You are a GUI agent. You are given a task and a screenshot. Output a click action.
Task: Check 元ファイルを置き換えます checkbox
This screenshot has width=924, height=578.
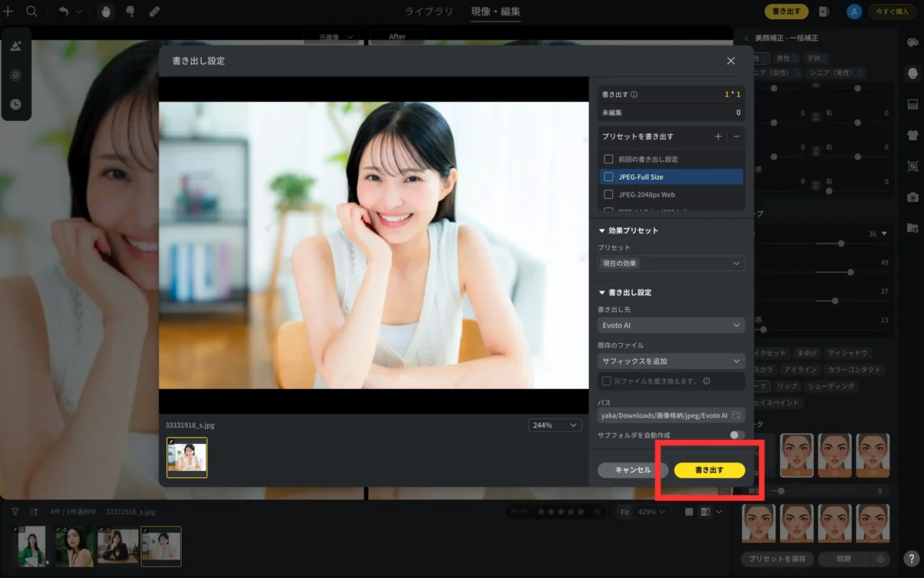(607, 381)
